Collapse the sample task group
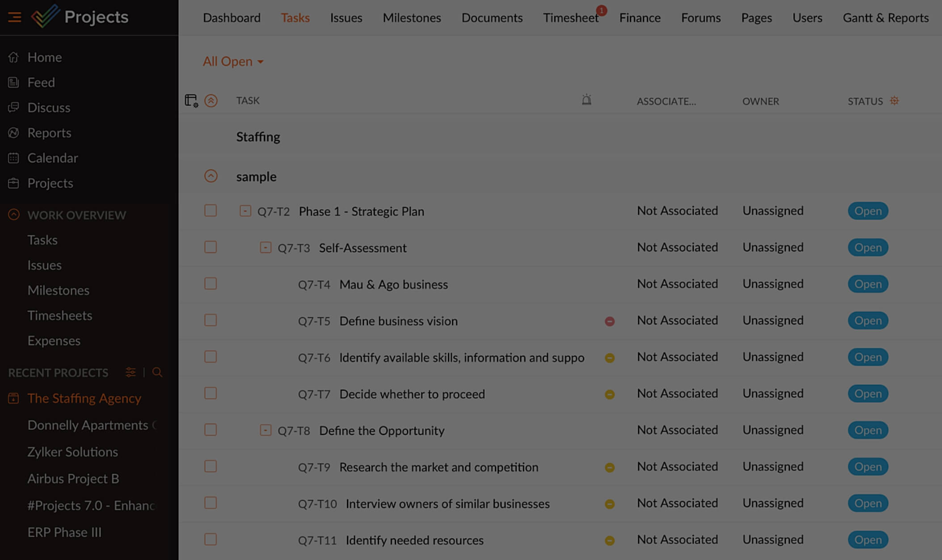Viewport: 942px width, 560px height. [x=210, y=176]
